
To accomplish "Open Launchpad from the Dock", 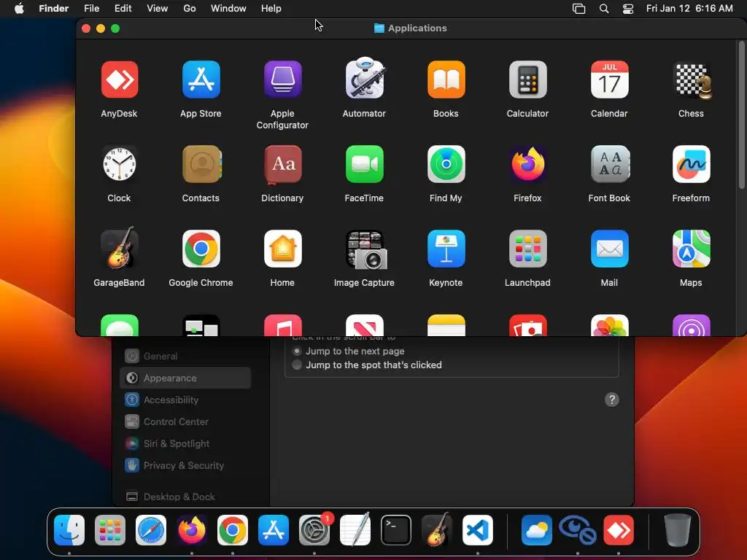I will [110, 530].
